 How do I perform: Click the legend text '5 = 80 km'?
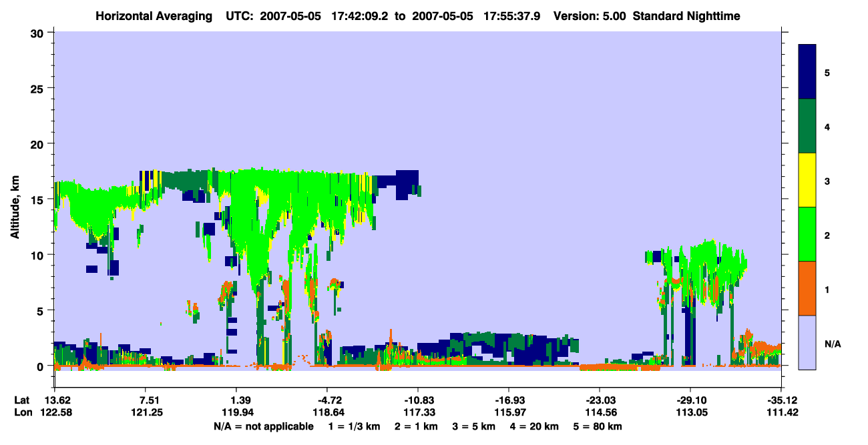[x=599, y=426]
